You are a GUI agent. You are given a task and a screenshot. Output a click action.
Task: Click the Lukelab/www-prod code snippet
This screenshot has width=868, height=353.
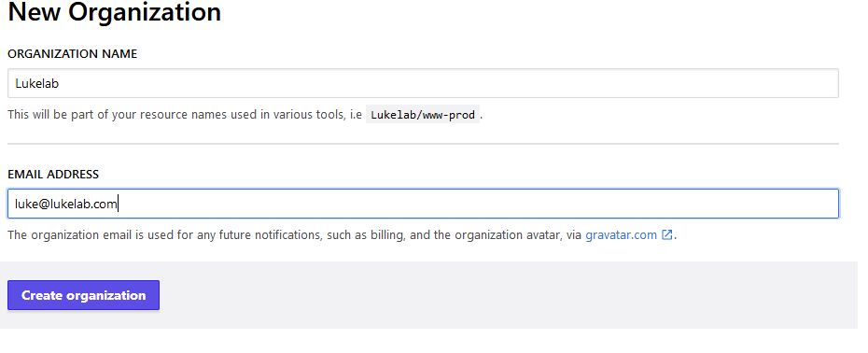(x=423, y=115)
